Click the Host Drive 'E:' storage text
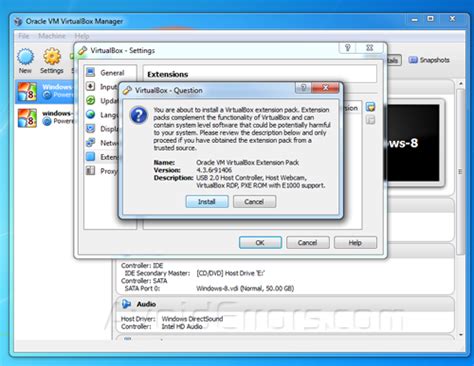This screenshot has height=366, width=474. click(231, 273)
